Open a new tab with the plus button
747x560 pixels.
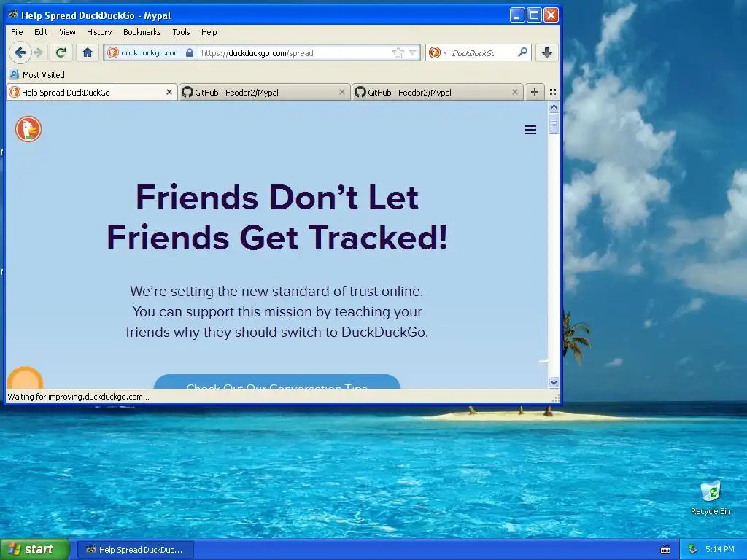tap(535, 92)
